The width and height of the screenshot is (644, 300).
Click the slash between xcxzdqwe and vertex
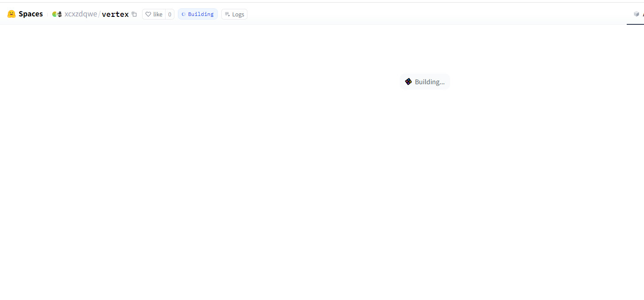(x=100, y=14)
